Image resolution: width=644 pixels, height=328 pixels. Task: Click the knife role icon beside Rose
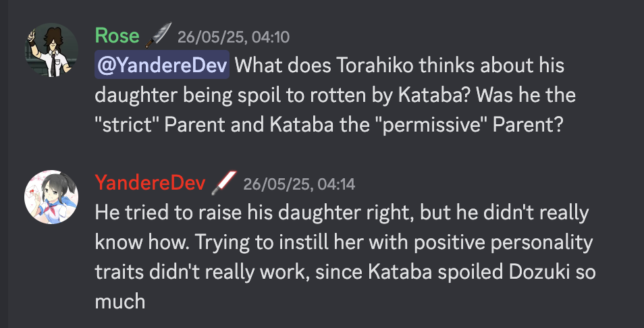tap(158, 35)
